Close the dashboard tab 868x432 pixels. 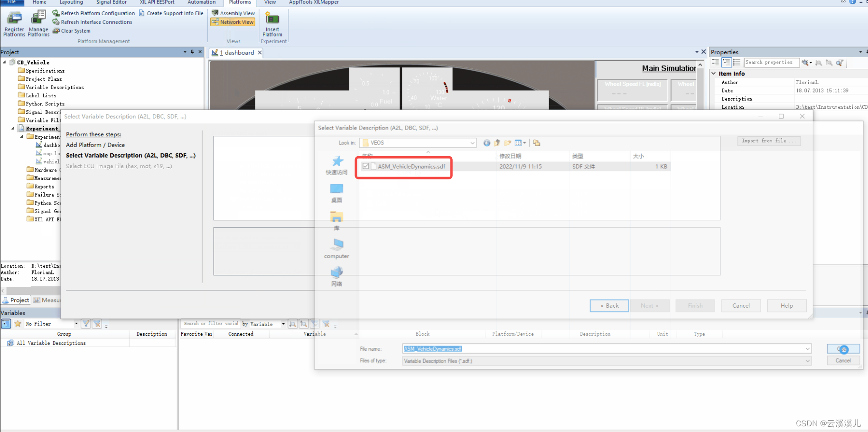260,53
